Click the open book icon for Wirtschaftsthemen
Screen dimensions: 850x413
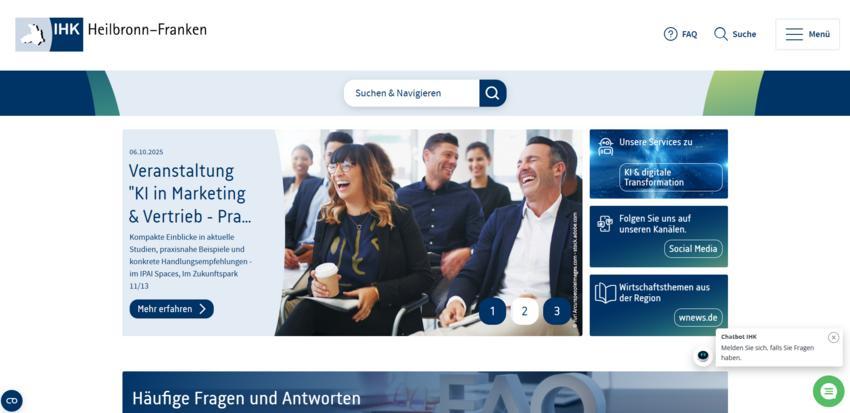click(605, 292)
